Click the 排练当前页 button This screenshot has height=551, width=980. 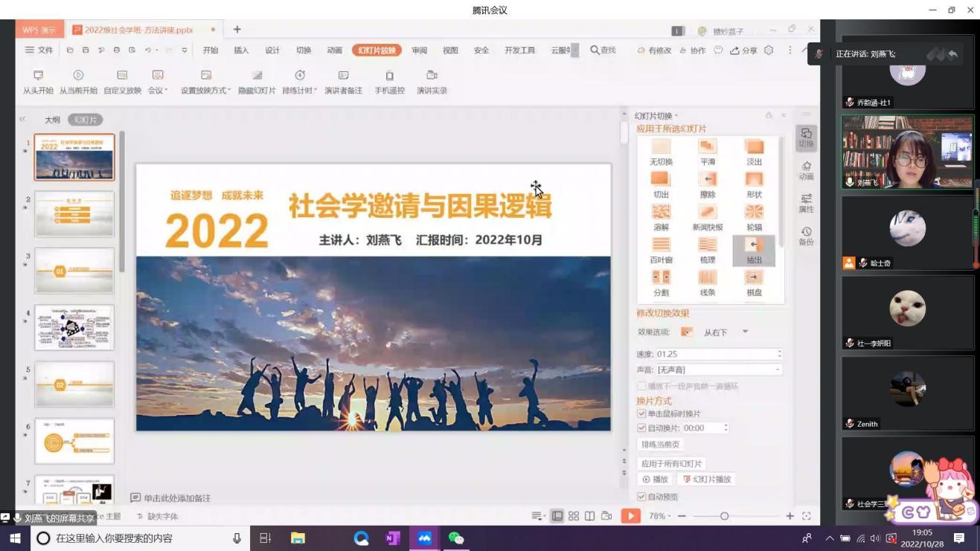click(661, 445)
